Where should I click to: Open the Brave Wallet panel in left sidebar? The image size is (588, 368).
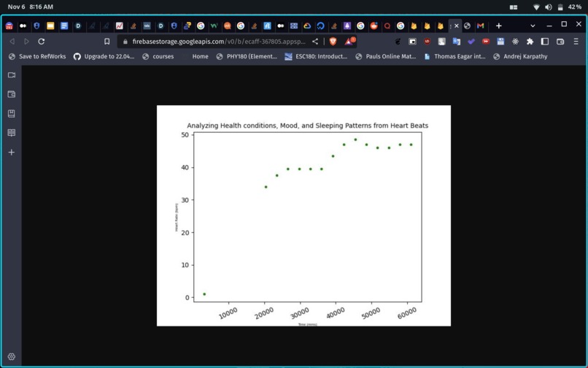coord(12,94)
